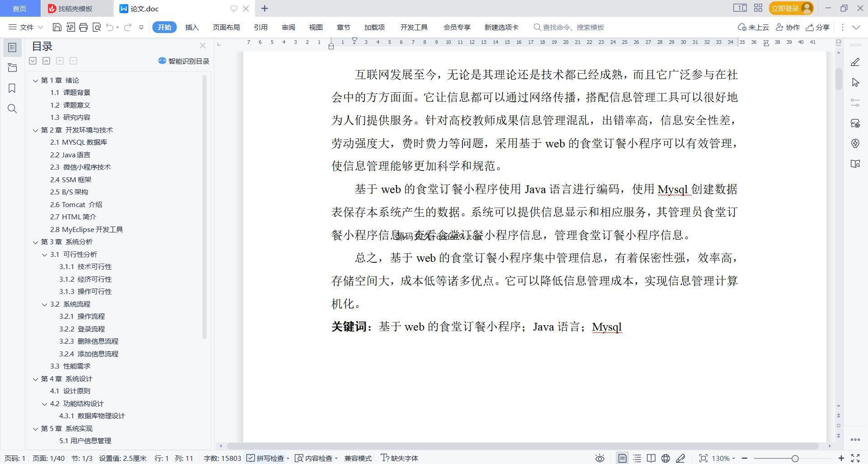The width and height of the screenshot is (868, 464).
Task: Enter fullscreen mode icon
Action: coord(855,458)
